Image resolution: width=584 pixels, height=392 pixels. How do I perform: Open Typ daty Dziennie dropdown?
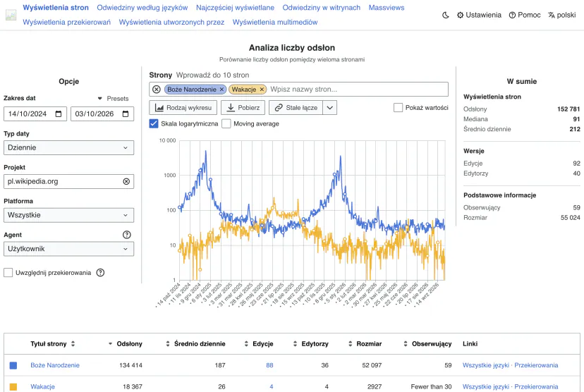point(68,147)
